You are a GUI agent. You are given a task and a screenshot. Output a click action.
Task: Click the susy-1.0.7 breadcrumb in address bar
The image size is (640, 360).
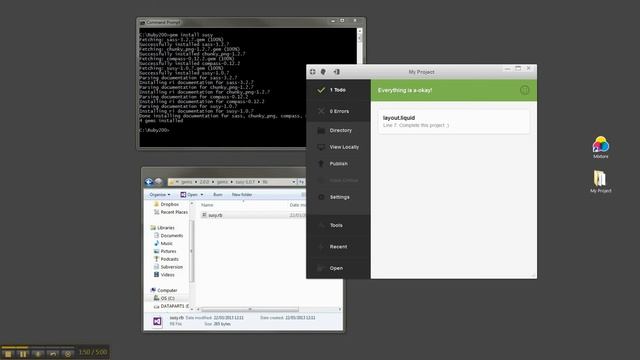coord(245,182)
